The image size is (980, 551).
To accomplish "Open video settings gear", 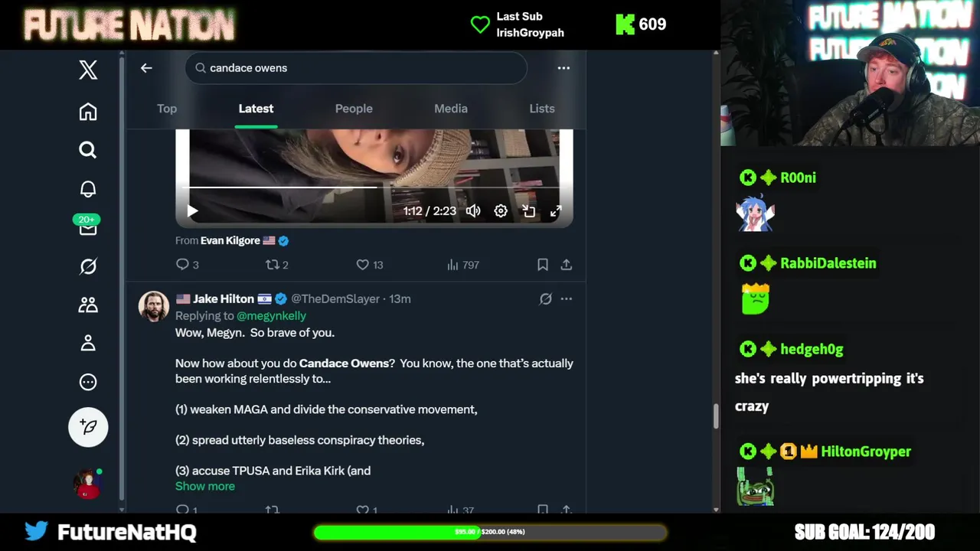I will click(x=501, y=211).
